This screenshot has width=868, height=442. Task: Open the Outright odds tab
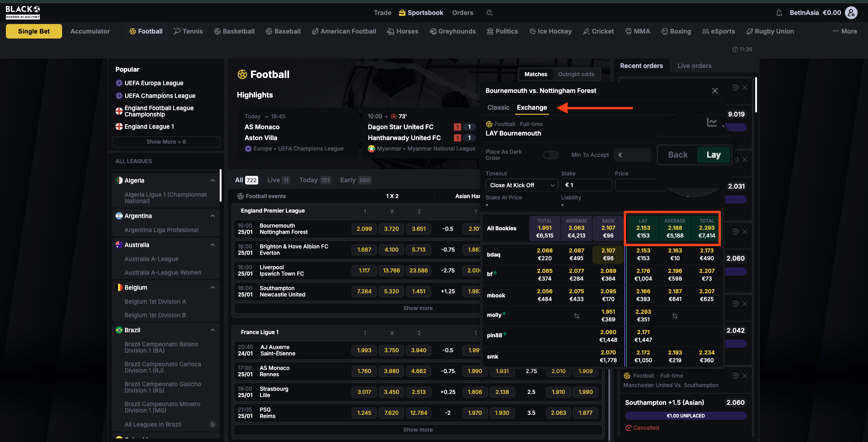click(576, 74)
